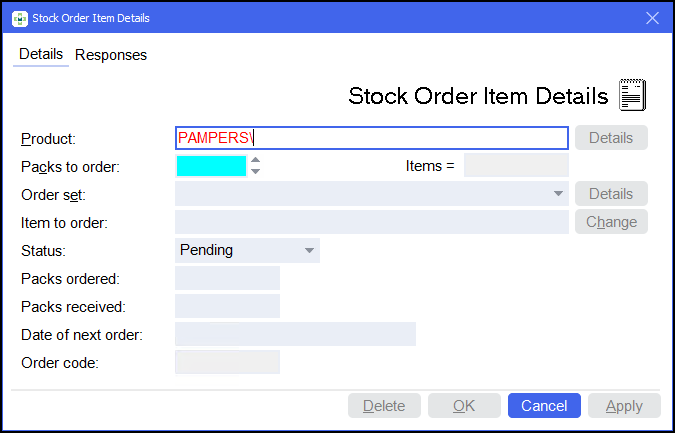Switch to the Details tab

point(41,55)
